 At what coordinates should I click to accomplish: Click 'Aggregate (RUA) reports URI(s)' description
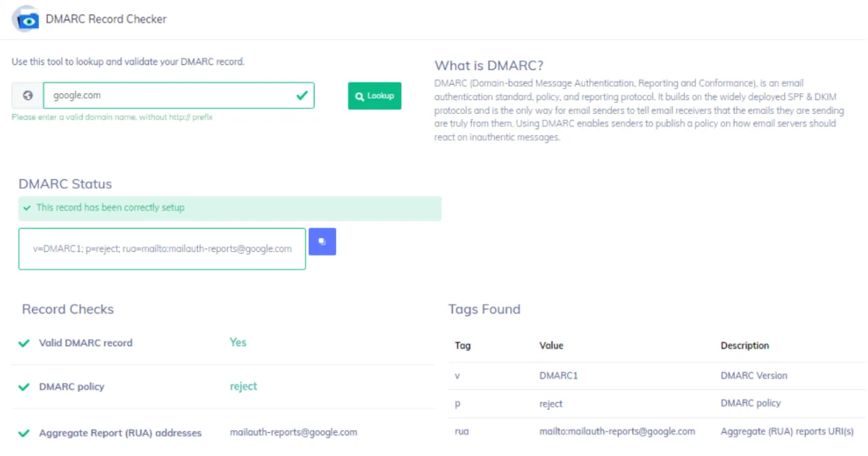click(x=787, y=432)
